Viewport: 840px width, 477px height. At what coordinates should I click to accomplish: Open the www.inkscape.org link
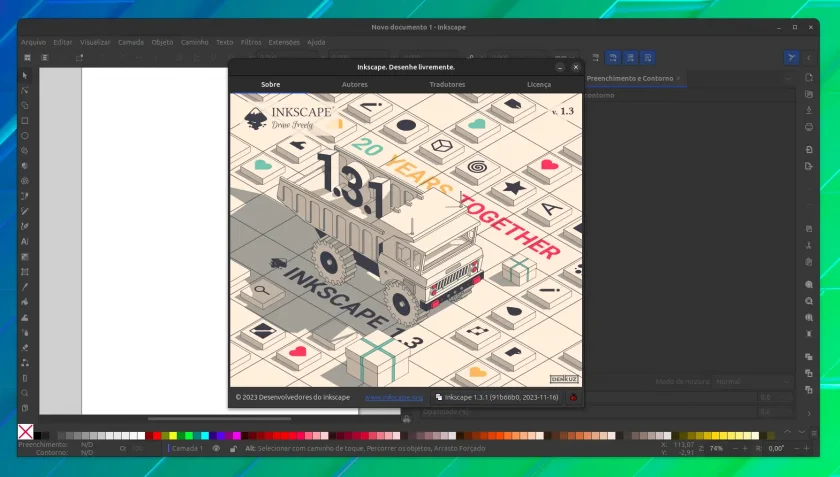tap(394, 397)
